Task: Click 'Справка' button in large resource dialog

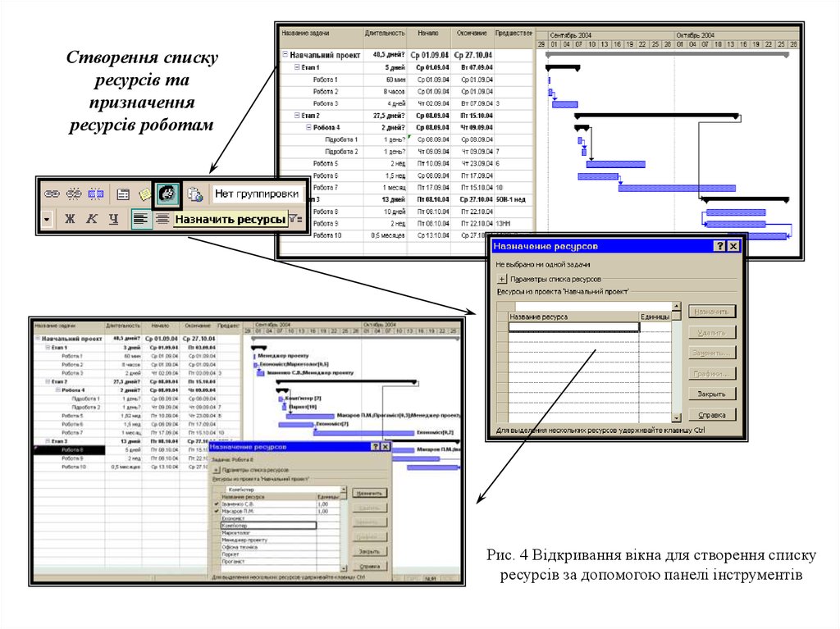Action: point(712,415)
